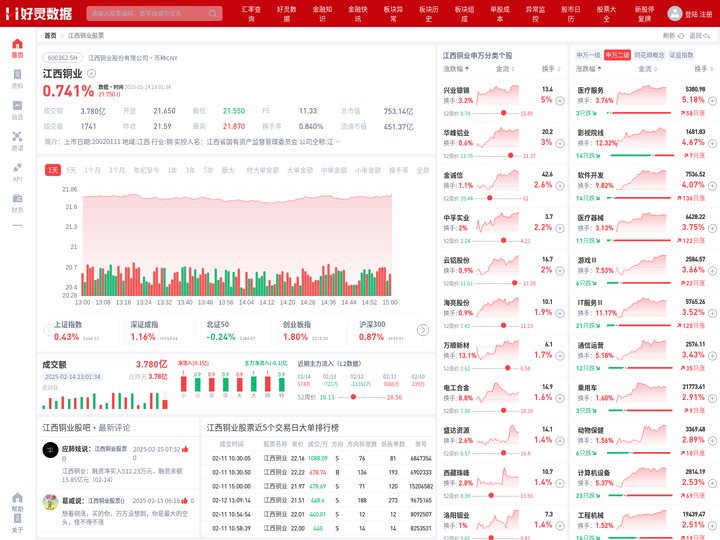Click the user avatar icon in header
The image size is (720, 540).
[675, 13]
